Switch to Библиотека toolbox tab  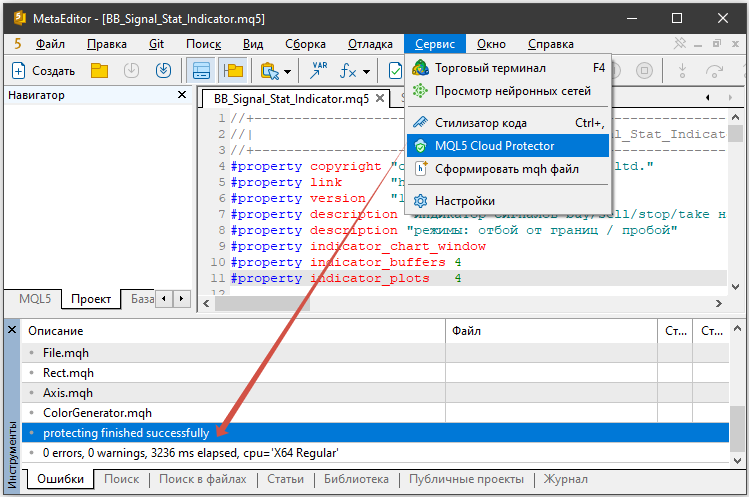[356, 479]
